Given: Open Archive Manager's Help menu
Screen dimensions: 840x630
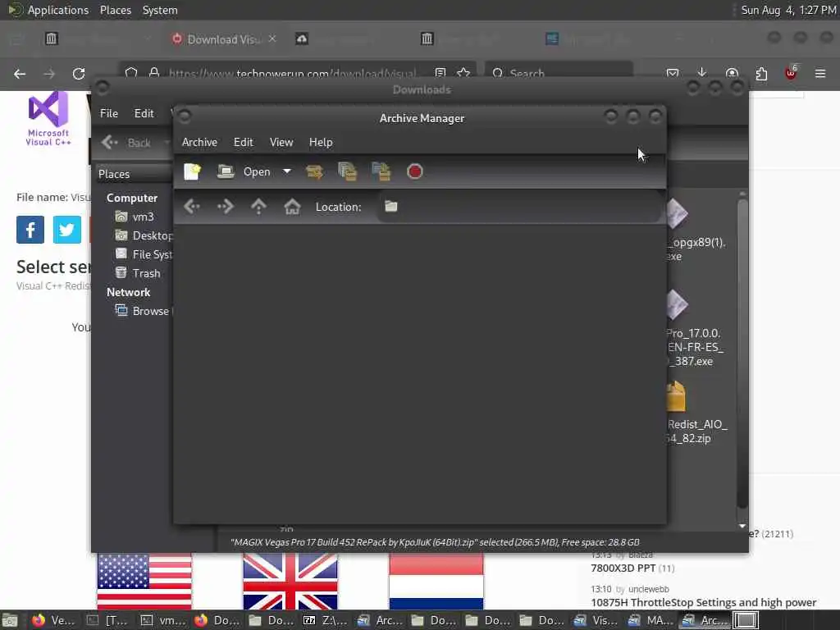Looking at the screenshot, I should [x=321, y=142].
